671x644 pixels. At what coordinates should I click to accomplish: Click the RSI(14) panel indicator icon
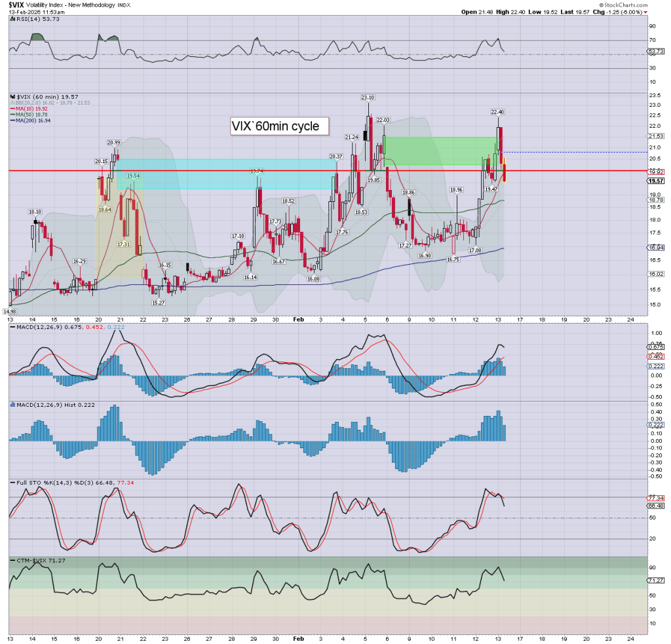pyautogui.click(x=12, y=20)
